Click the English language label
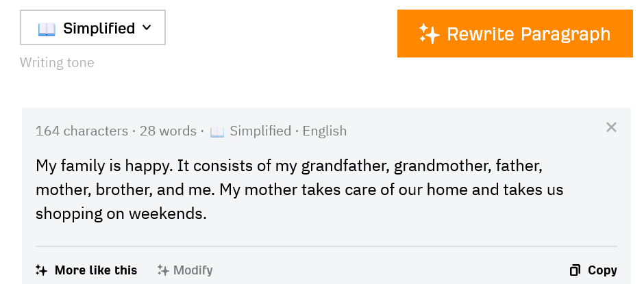644x284 pixels. pos(325,131)
